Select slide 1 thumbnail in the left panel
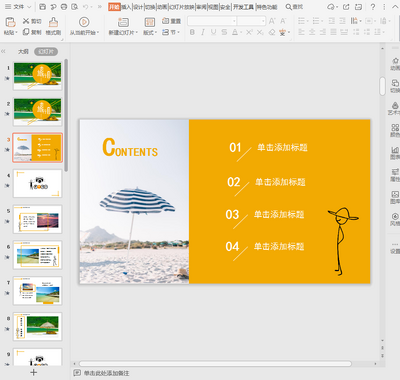 tap(37, 76)
